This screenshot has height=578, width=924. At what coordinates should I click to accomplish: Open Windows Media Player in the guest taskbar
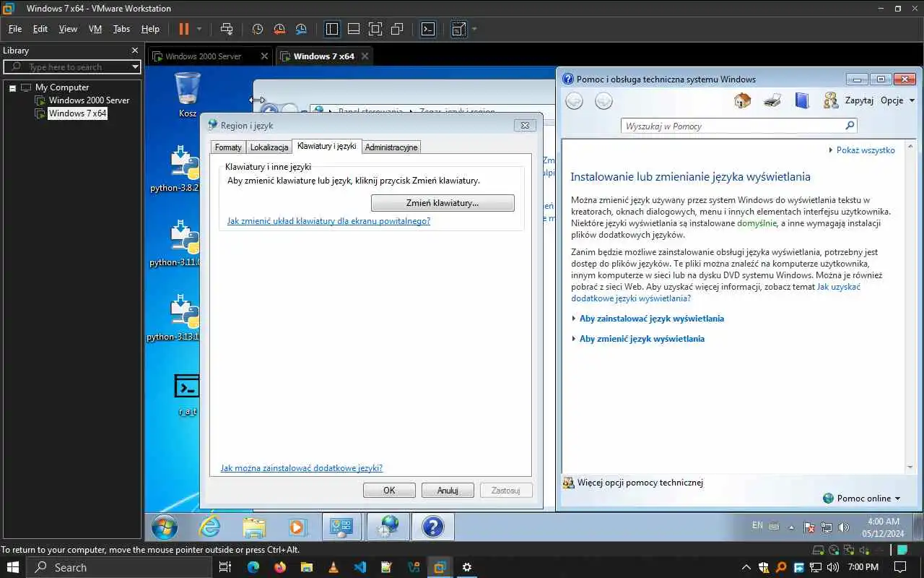[x=297, y=527]
